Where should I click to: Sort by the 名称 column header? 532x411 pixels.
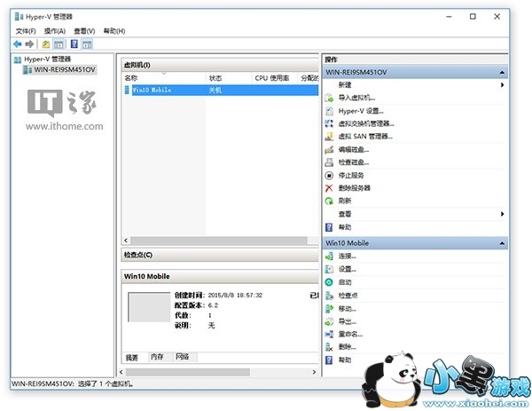click(x=164, y=78)
